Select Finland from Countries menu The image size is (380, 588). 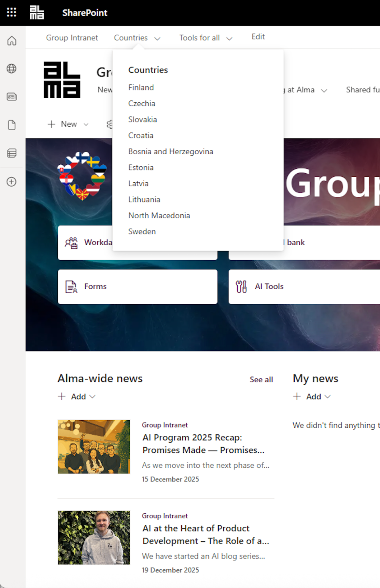141,88
